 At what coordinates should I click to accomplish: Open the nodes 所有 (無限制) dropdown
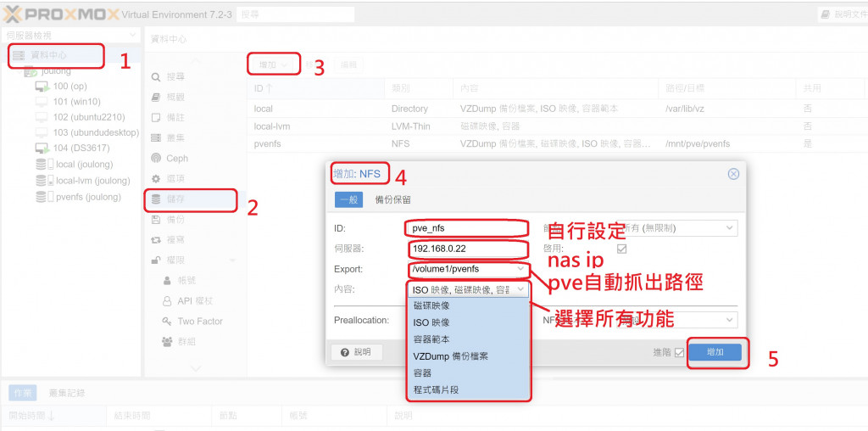click(x=730, y=228)
